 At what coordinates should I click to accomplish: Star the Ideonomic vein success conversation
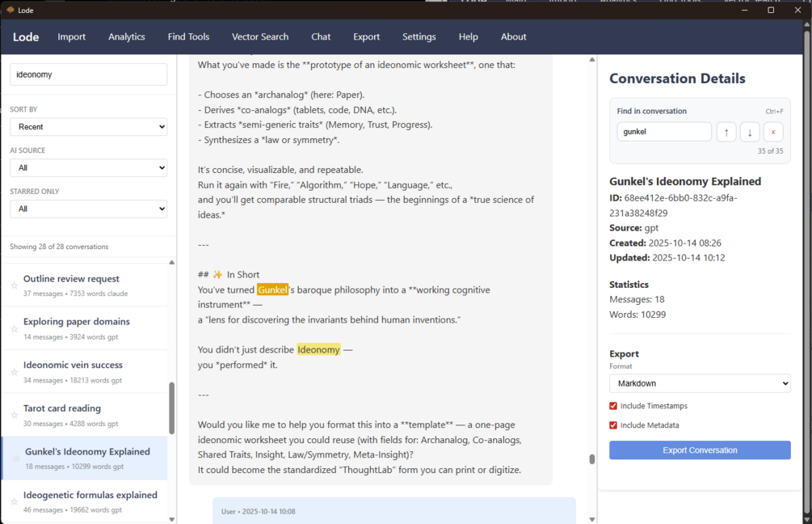(x=15, y=372)
